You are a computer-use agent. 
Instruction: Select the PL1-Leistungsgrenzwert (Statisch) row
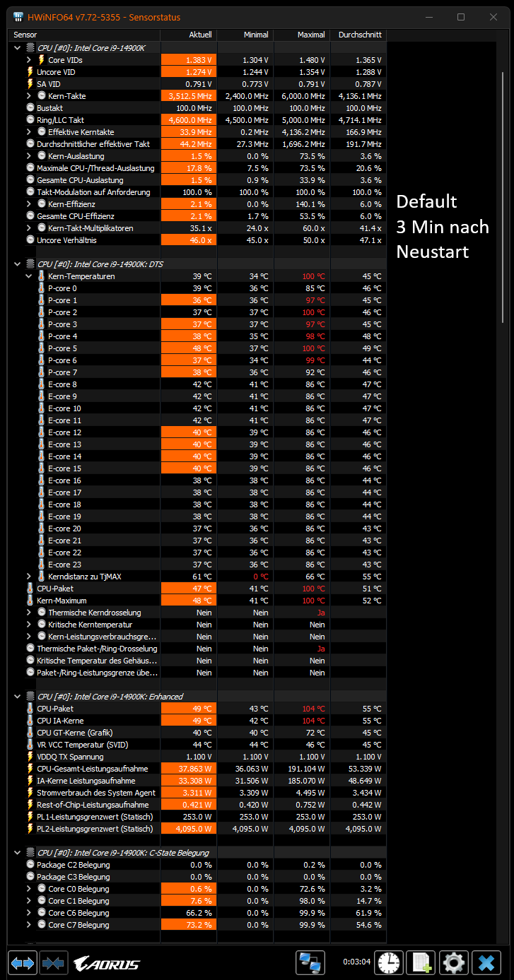click(x=197, y=817)
